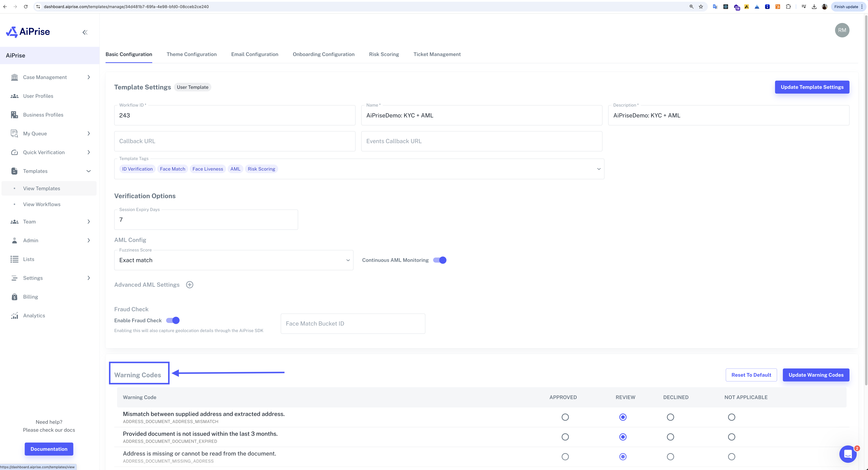Screen dimensions: 868x470
Task: Click the Business Profiles building icon
Action: click(14, 115)
